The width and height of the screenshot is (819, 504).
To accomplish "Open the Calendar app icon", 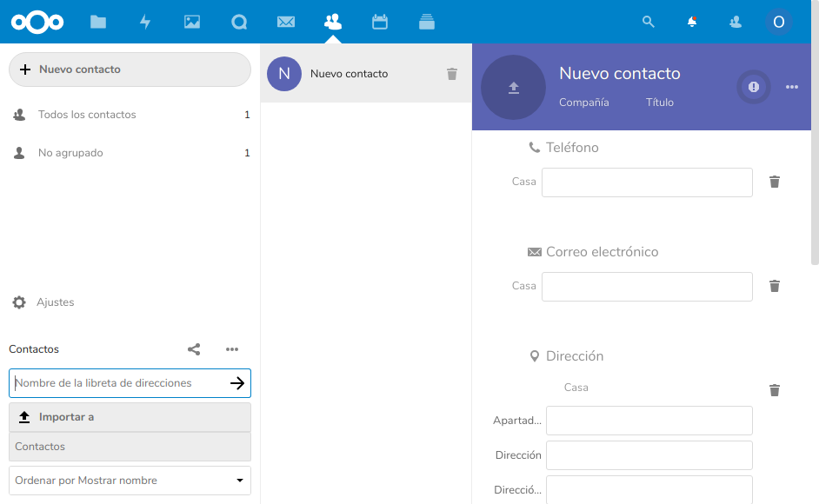I will tap(380, 22).
